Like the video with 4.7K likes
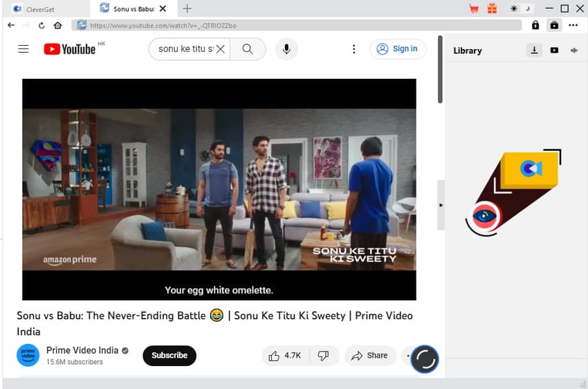 [285, 356]
